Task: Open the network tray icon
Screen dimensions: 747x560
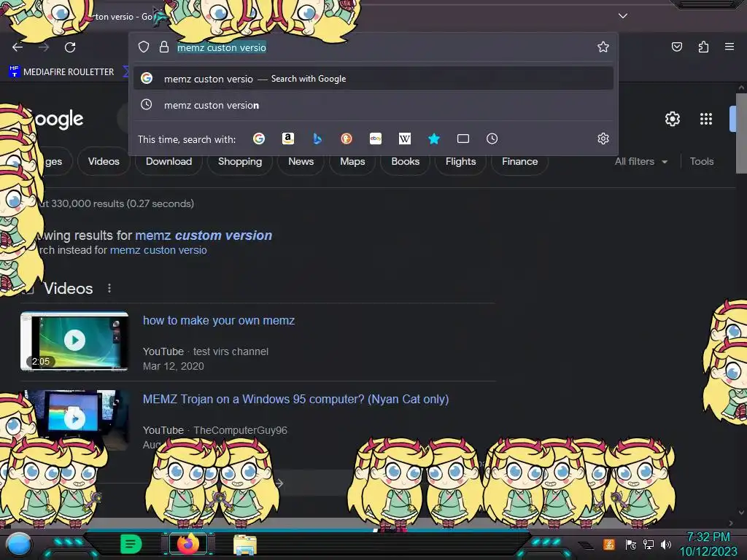Action: (649, 544)
